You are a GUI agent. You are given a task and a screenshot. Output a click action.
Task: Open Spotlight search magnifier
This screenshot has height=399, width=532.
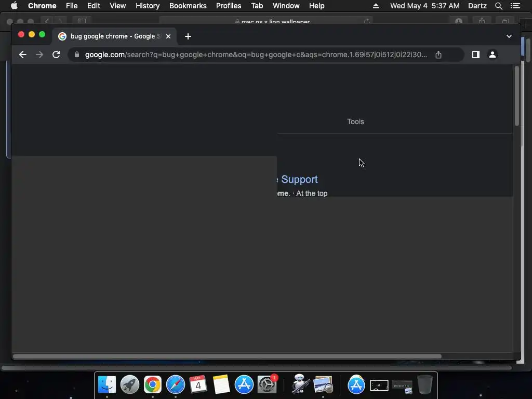[x=498, y=6]
